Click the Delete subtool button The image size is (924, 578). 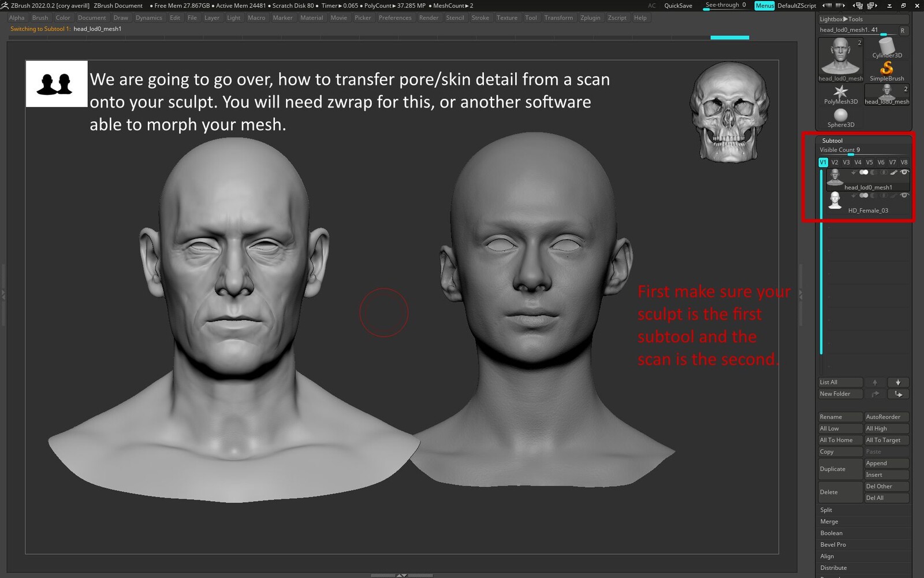(x=840, y=492)
